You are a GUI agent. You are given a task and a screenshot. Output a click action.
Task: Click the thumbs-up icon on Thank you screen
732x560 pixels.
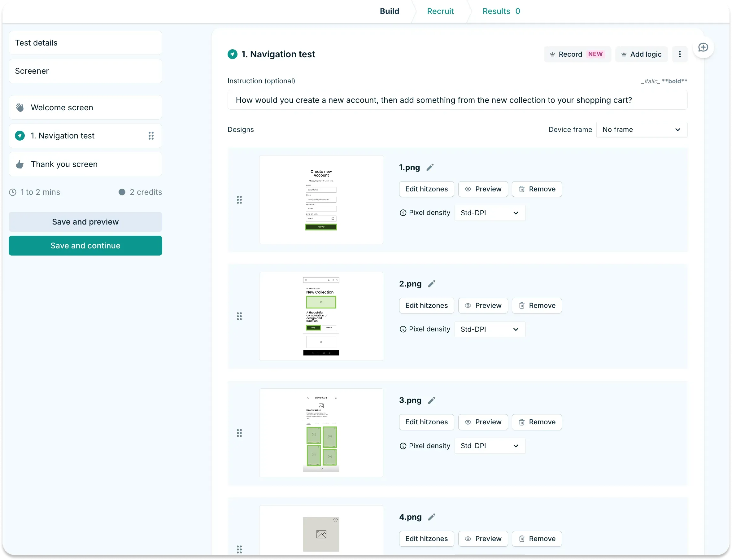(x=20, y=164)
